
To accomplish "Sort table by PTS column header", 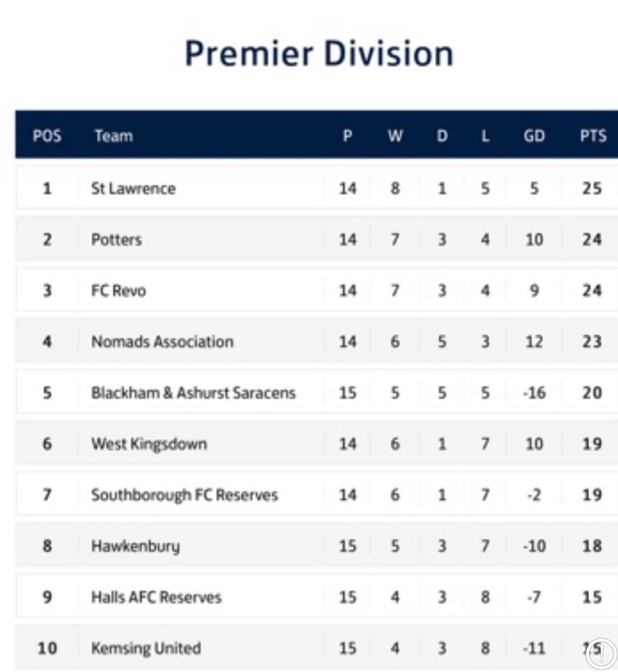I will tap(593, 137).
